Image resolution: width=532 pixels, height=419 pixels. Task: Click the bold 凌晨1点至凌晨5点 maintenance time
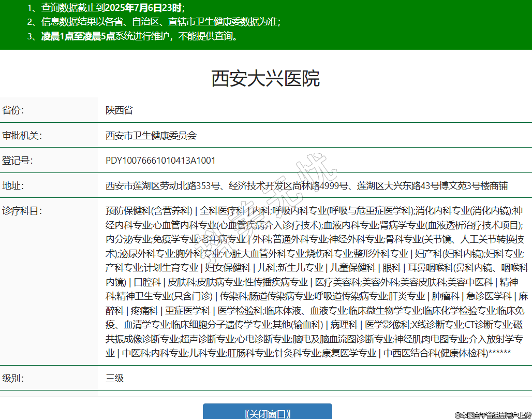78,36
